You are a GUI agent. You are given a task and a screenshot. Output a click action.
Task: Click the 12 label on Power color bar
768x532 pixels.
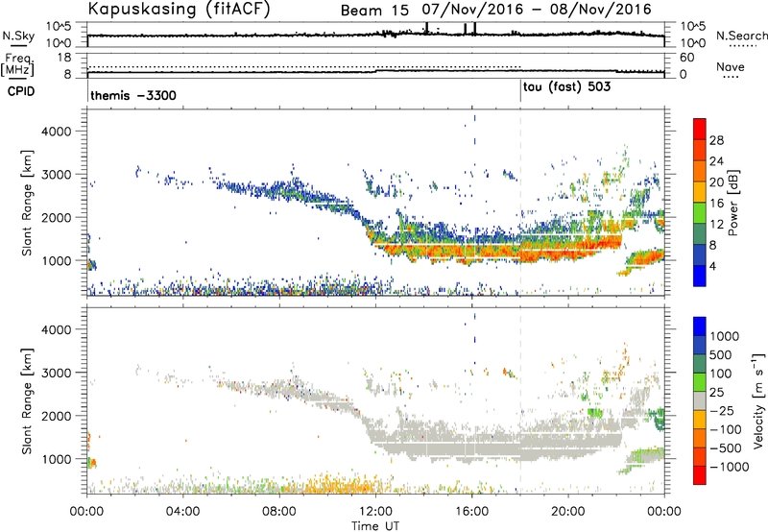(x=716, y=225)
